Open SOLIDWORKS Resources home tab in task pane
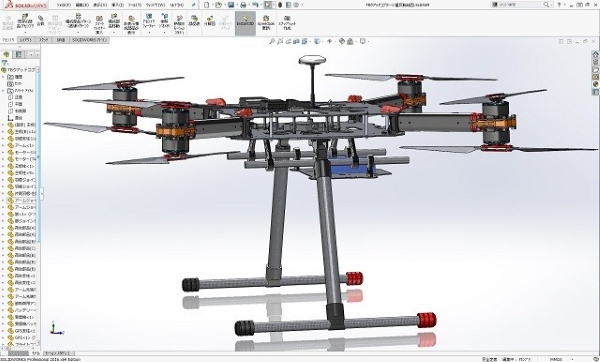This screenshot has width=600, height=362. point(595,54)
